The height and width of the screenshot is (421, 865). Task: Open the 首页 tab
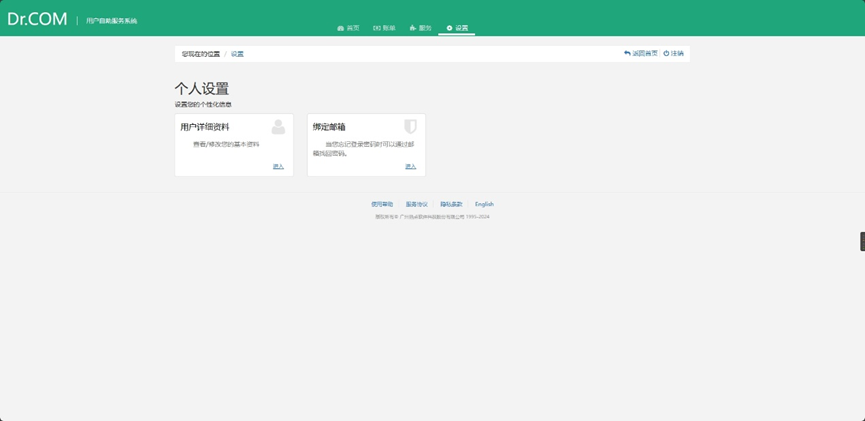coord(352,28)
